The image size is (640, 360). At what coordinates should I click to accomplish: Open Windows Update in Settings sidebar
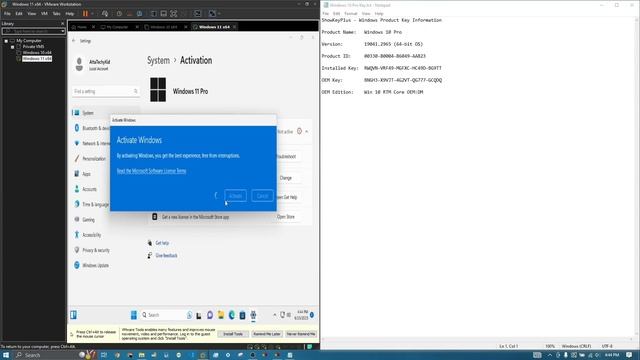click(95, 265)
